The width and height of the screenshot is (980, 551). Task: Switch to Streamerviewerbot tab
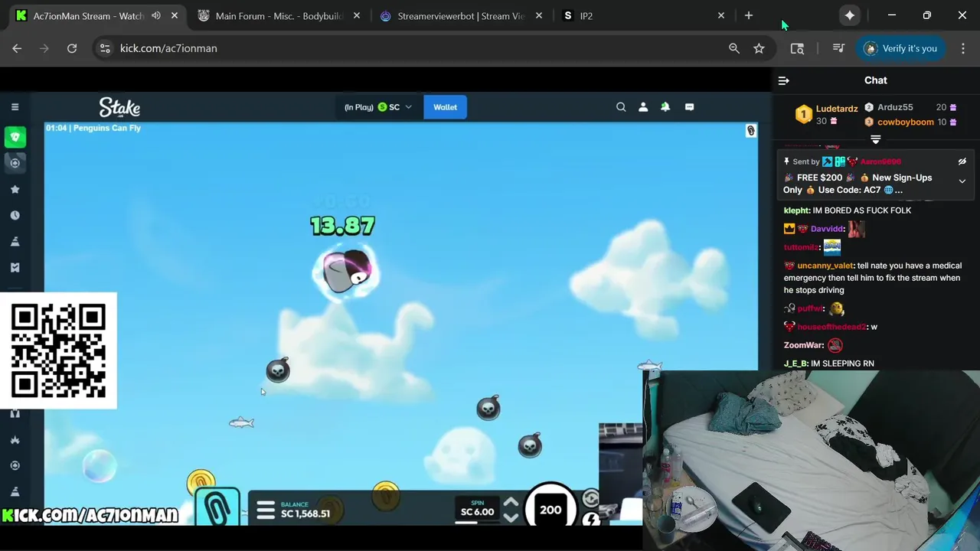coord(462,15)
